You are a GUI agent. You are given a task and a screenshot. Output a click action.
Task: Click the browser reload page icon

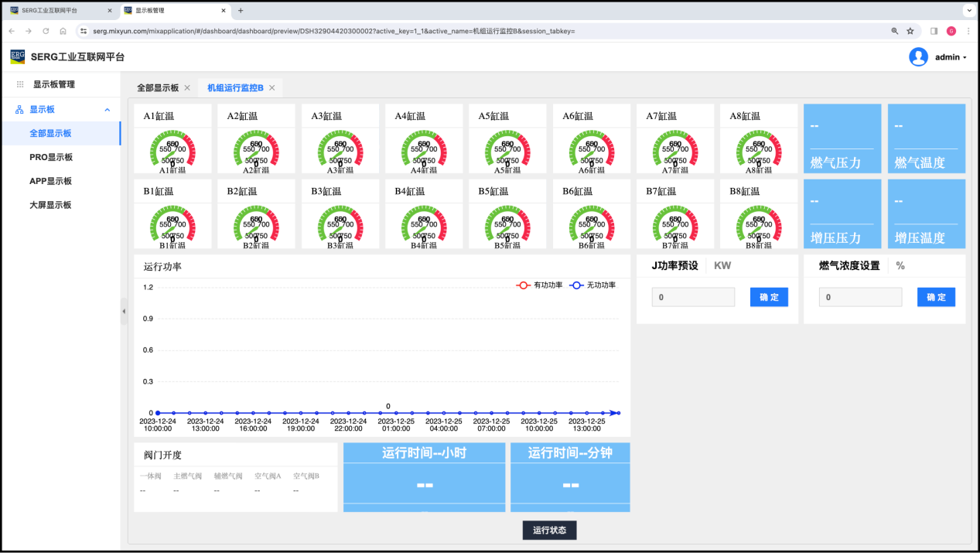point(46,31)
